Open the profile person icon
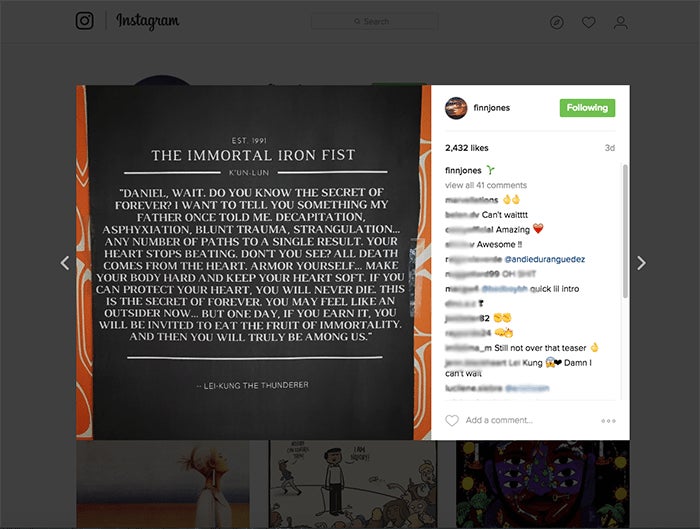The width and height of the screenshot is (700, 529). 620,22
